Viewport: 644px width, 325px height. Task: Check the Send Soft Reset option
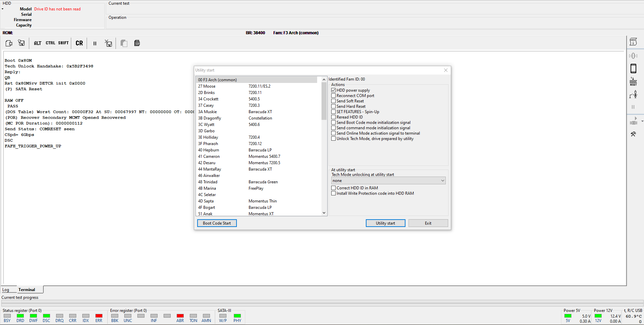[334, 101]
